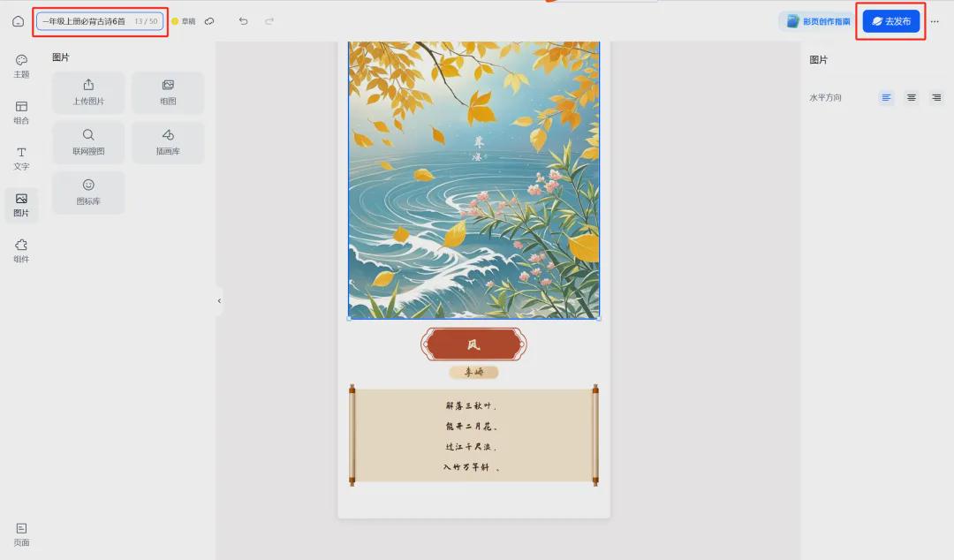
Task: Click the 上传图片 upload image option
Action: coord(88,92)
